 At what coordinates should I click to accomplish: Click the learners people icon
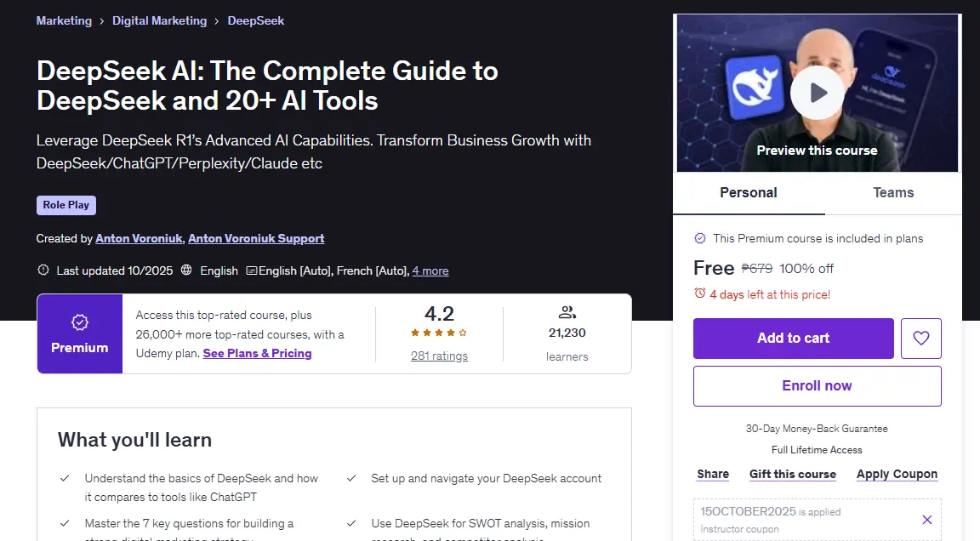(x=567, y=311)
